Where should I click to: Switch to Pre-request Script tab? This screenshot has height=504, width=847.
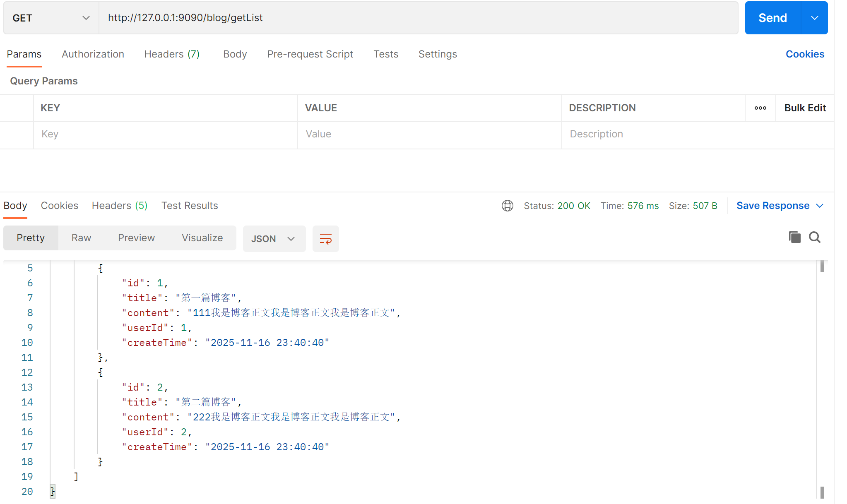pyautogui.click(x=310, y=54)
